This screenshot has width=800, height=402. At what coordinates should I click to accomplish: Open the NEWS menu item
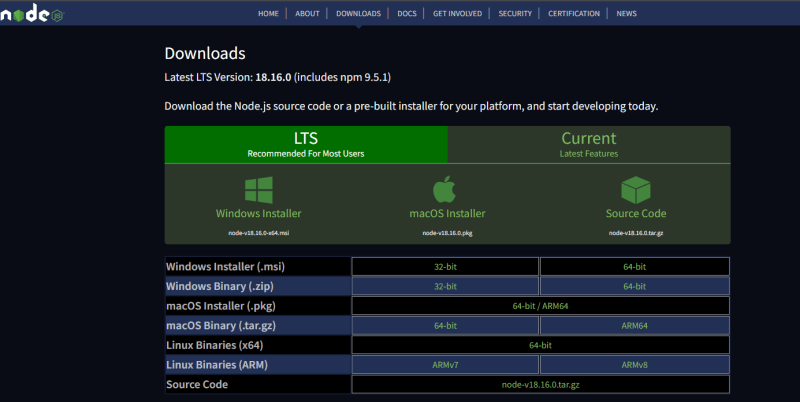(627, 14)
